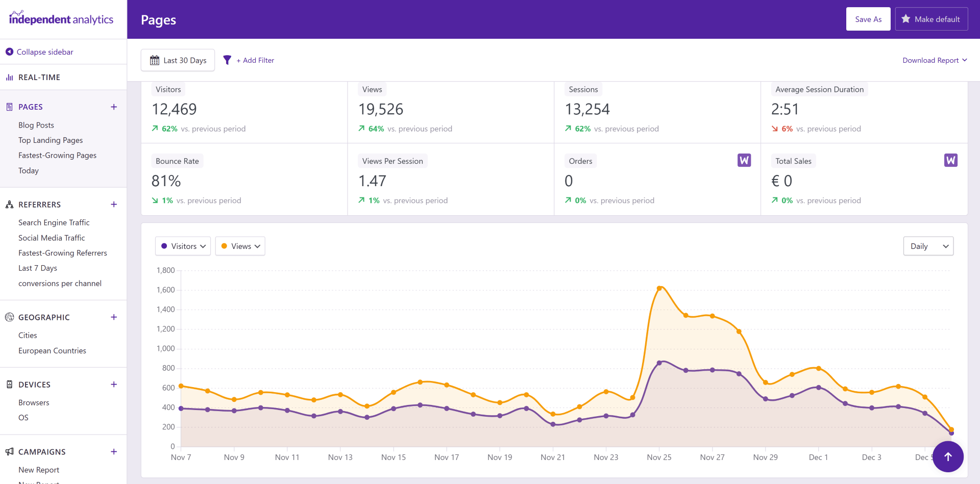Select Search Engine Traffic report
Image resolution: width=980 pixels, height=484 pixels.
click(x=54, y=222)
